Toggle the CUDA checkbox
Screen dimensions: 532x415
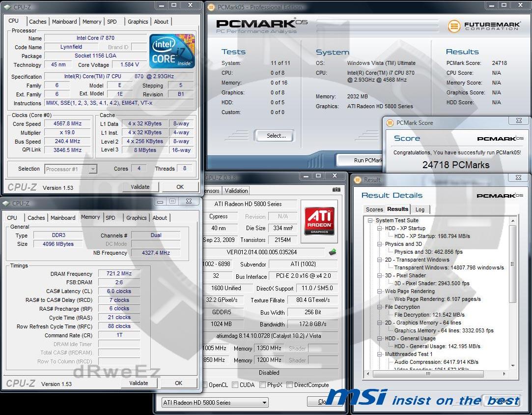coord(235,385)
